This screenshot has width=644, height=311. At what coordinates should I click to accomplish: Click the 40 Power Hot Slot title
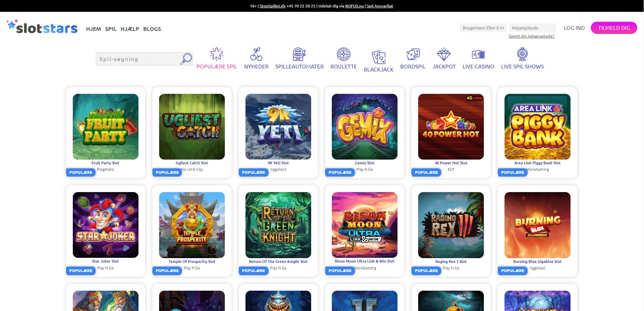tap(451, 163)
